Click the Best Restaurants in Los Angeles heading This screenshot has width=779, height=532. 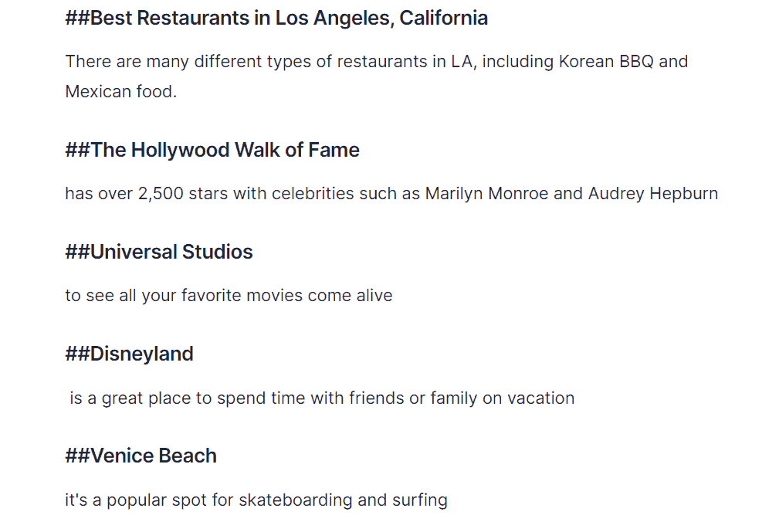(x=276, y=18)
